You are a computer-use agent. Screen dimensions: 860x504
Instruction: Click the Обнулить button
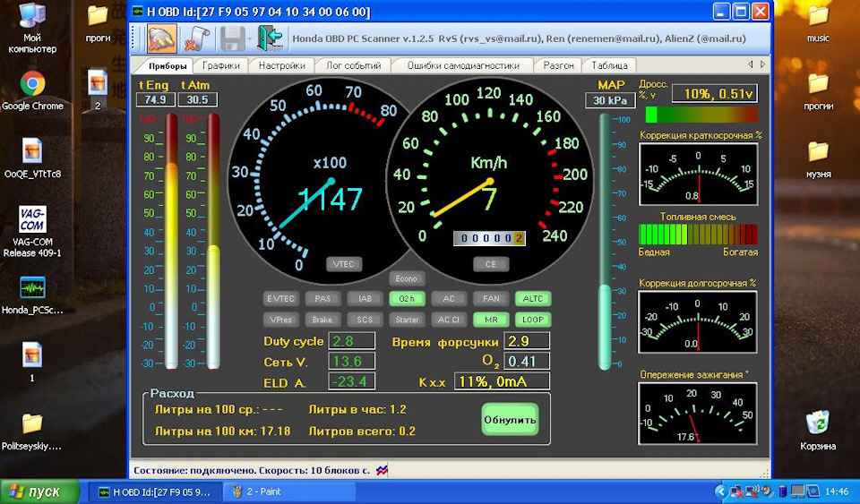point(510,420)
